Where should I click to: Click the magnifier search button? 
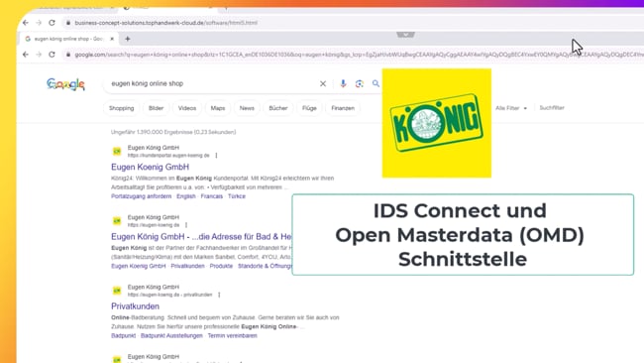click(376, 83)
